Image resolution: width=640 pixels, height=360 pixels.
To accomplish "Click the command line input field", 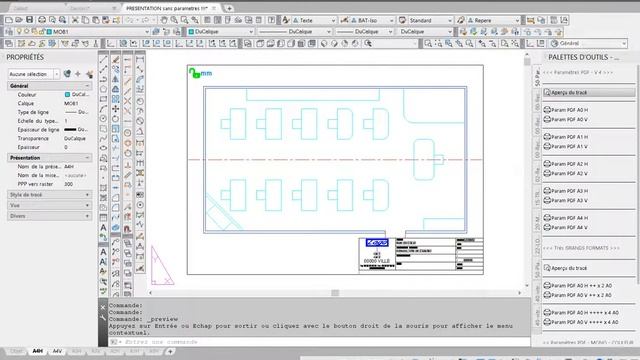I will (x=319, y=342).
